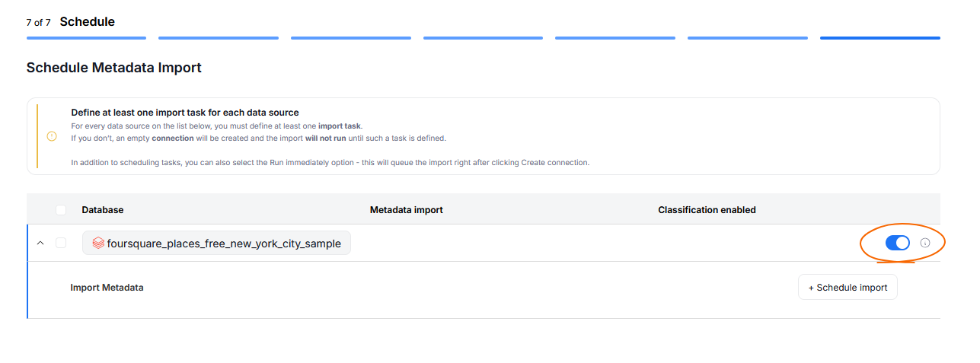980x363 pixels.
Task: Go to the second step progress segment
Action: [219, 37]
